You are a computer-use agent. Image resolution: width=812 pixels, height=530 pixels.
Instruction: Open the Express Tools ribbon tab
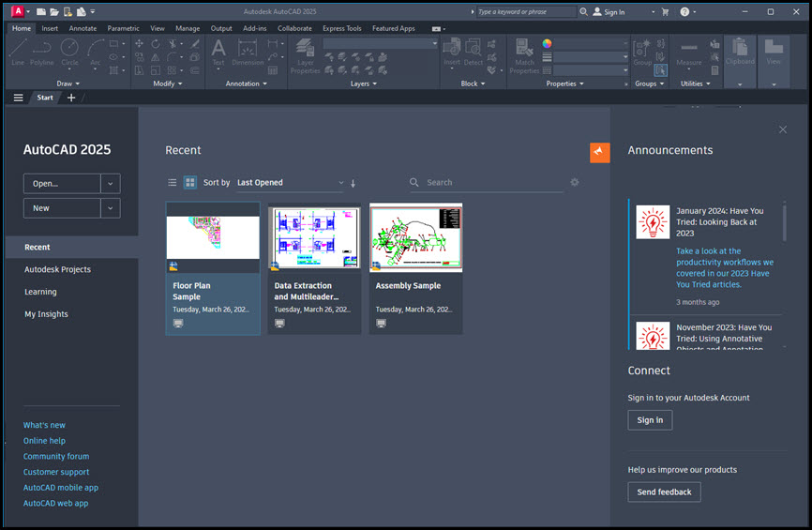[342, 28]
